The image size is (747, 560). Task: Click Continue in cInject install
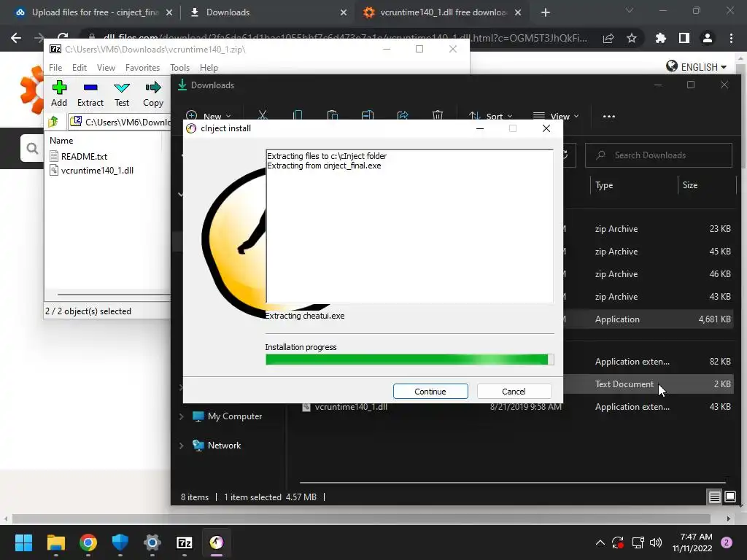pyautogui.click(x=430, y=392)
